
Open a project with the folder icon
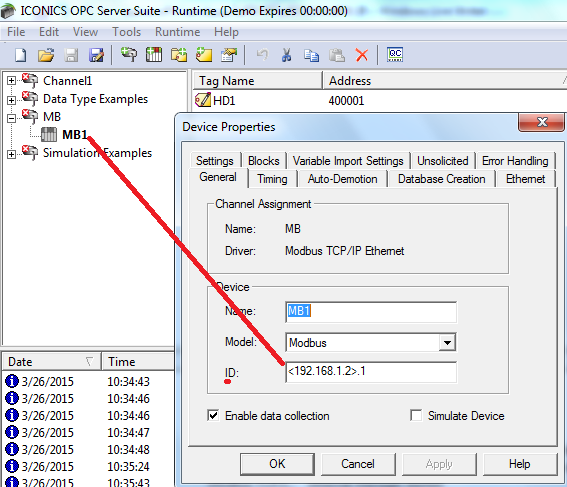pos(46,55)
